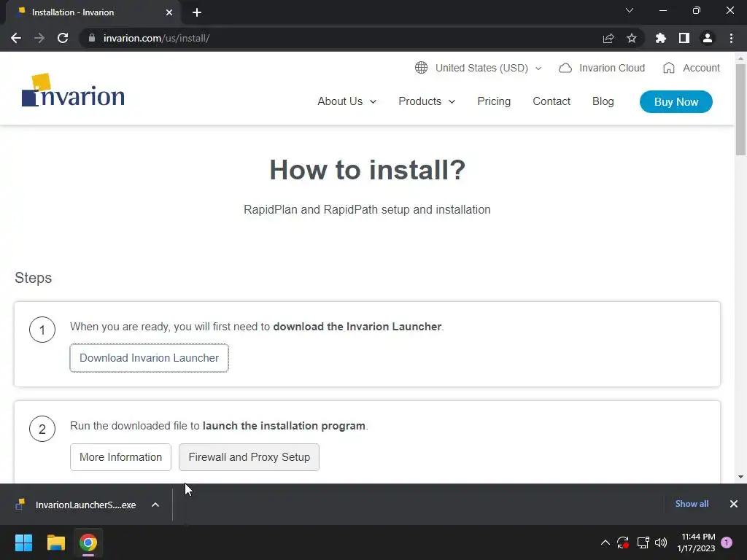Open the Blog page
This screenshot has height=560, width=747.
[603, 101]
